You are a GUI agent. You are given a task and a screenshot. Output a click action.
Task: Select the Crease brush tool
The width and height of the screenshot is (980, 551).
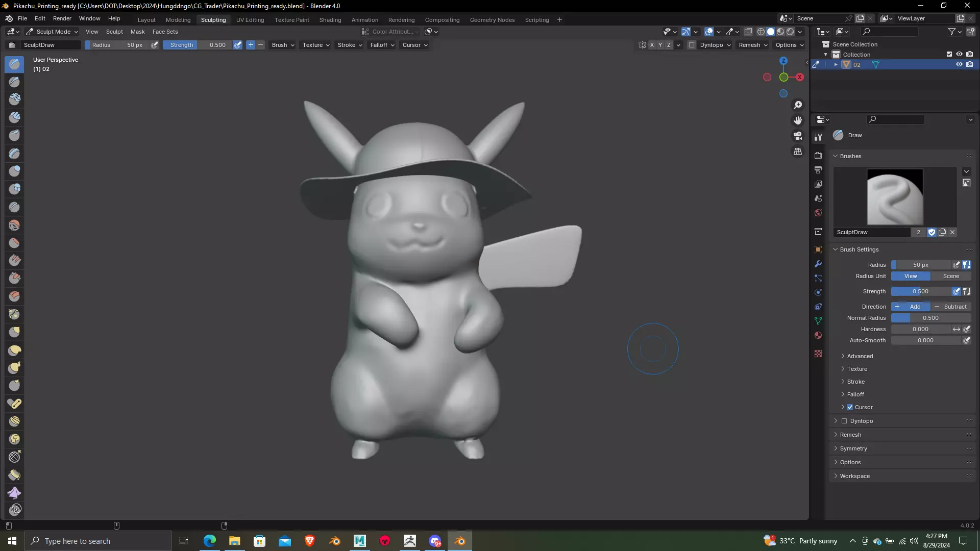14,207
